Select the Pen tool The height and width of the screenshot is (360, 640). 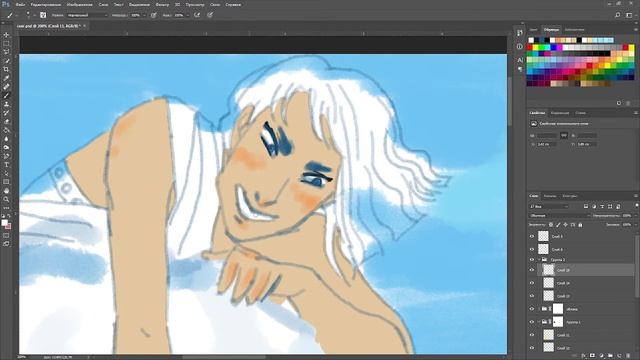[x=6, y=156]
